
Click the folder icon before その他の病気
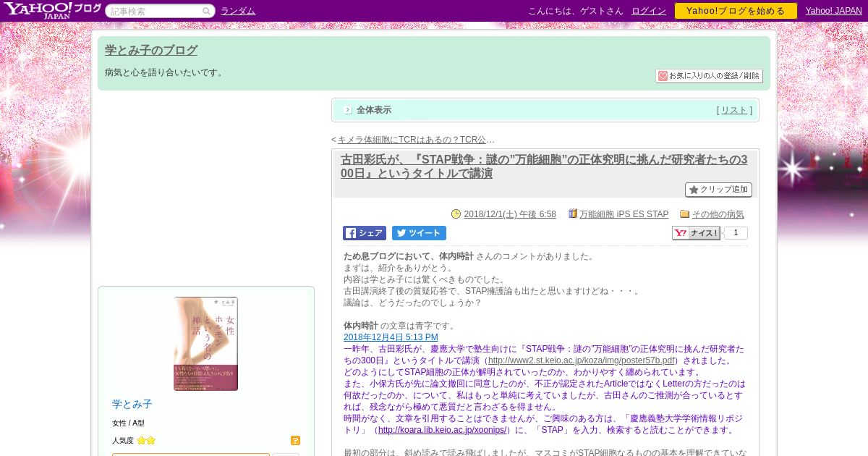(684, 214)
